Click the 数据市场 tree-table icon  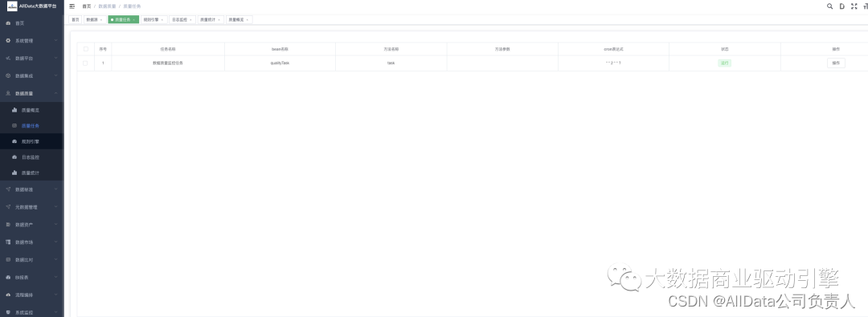click(x=8, y=242)
